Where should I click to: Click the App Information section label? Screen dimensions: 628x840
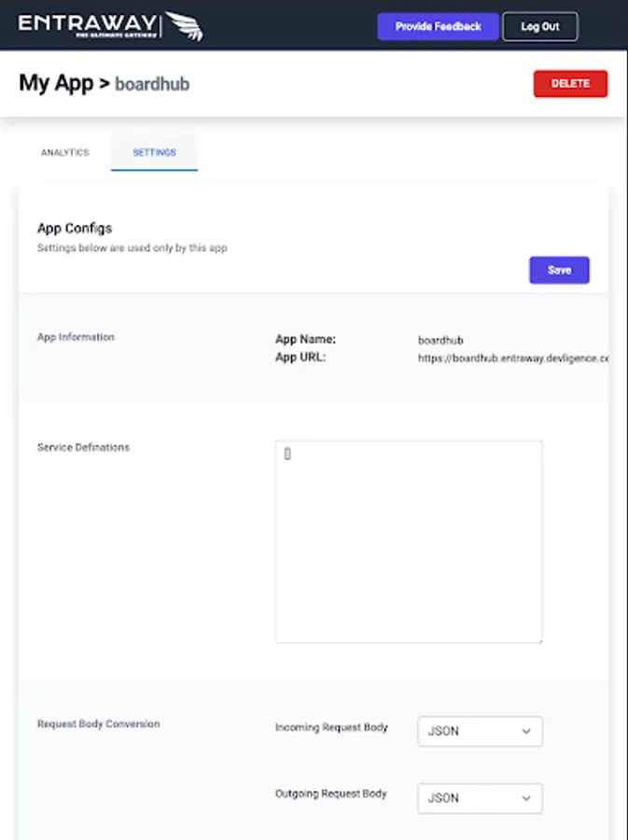point(76,337)
